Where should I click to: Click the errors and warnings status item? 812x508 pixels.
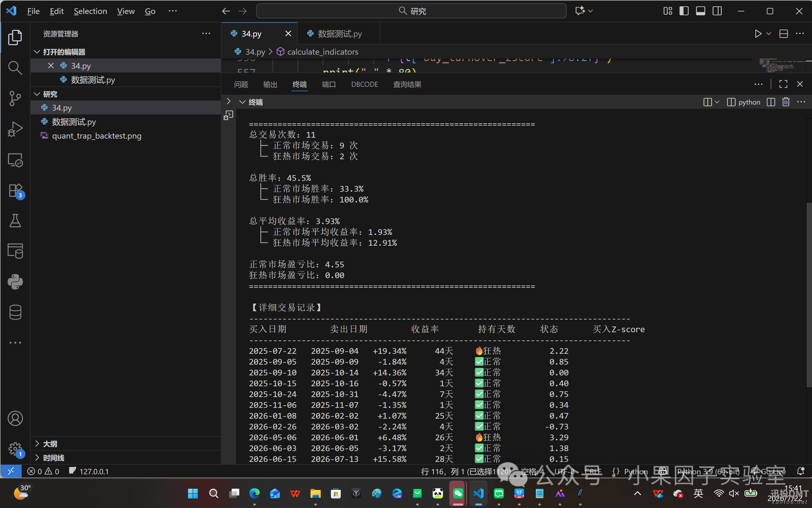pyautogui.click(x=43, y=471)
